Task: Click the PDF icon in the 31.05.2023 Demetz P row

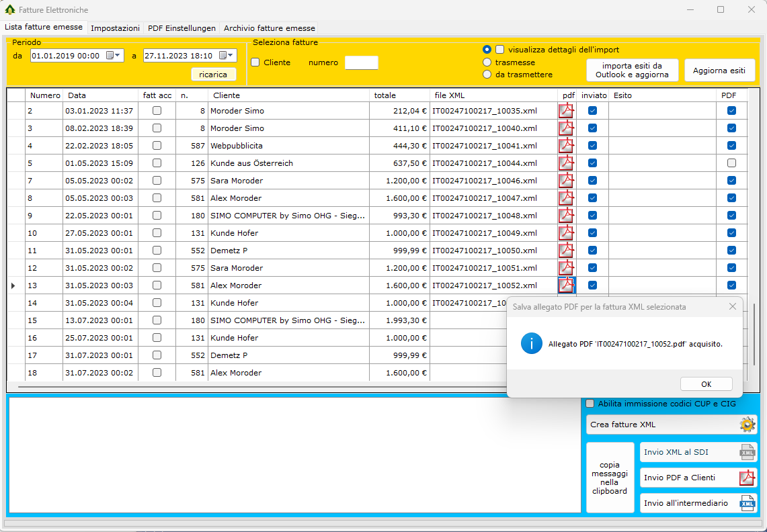Action: 567,251
